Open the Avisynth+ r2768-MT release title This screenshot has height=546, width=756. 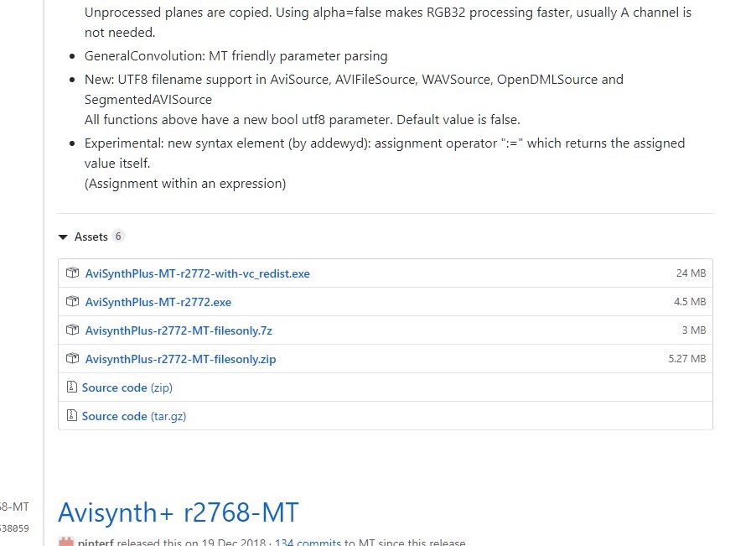pyautogui.click(x=178, y=512)
